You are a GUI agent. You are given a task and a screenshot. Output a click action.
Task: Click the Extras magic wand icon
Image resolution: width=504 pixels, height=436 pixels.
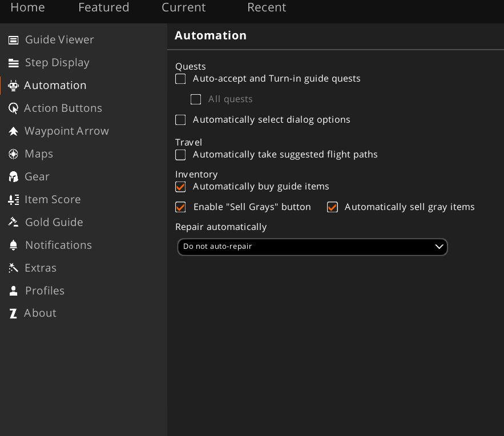[x=13, y=268]
